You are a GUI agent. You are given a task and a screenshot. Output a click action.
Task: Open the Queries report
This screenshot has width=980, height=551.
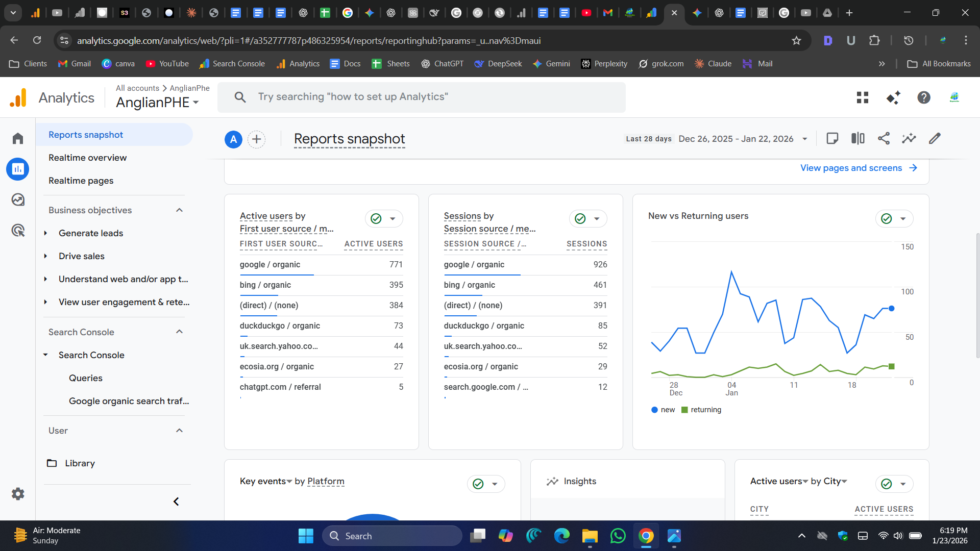[85, 378]
